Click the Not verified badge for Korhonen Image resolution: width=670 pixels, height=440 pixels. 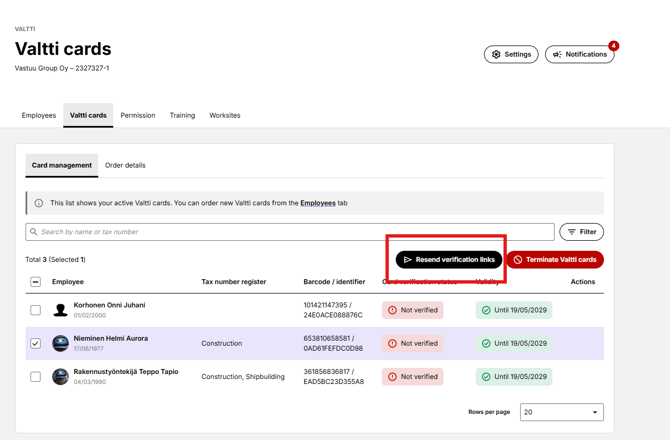413,310
